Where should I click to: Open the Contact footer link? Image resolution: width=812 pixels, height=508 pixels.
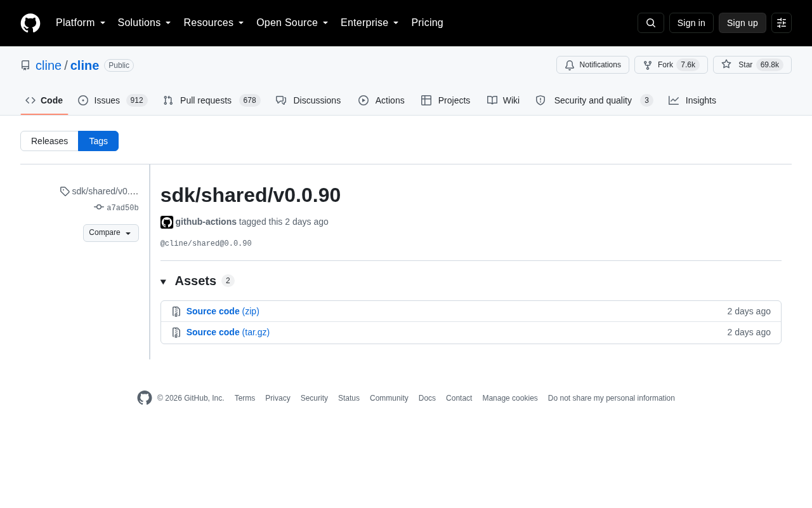[459, 398]
